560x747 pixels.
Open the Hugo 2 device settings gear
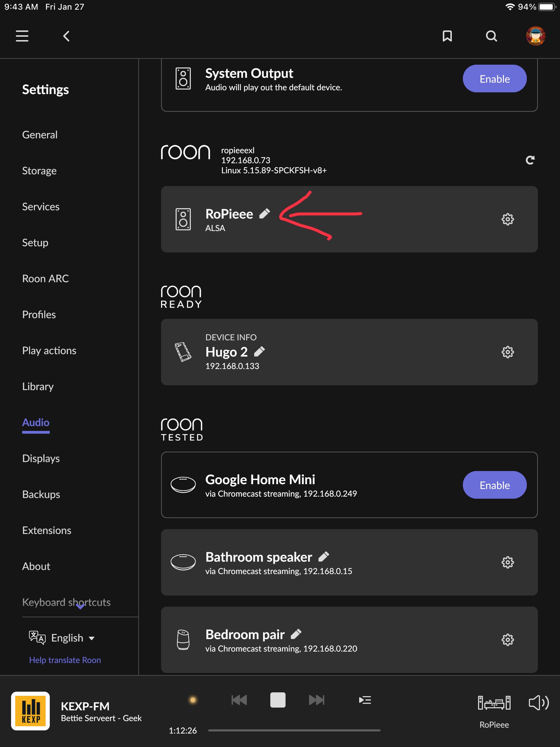tap(507, 352)
